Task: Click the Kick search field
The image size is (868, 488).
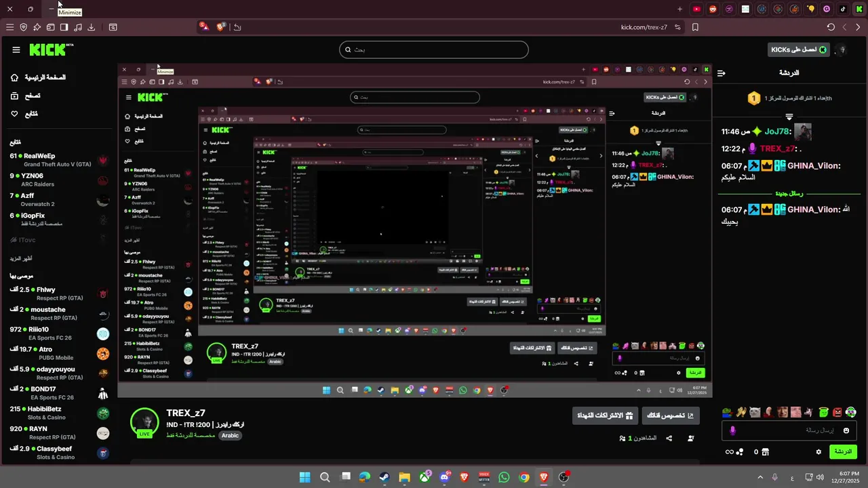Action: click(433, 49)
